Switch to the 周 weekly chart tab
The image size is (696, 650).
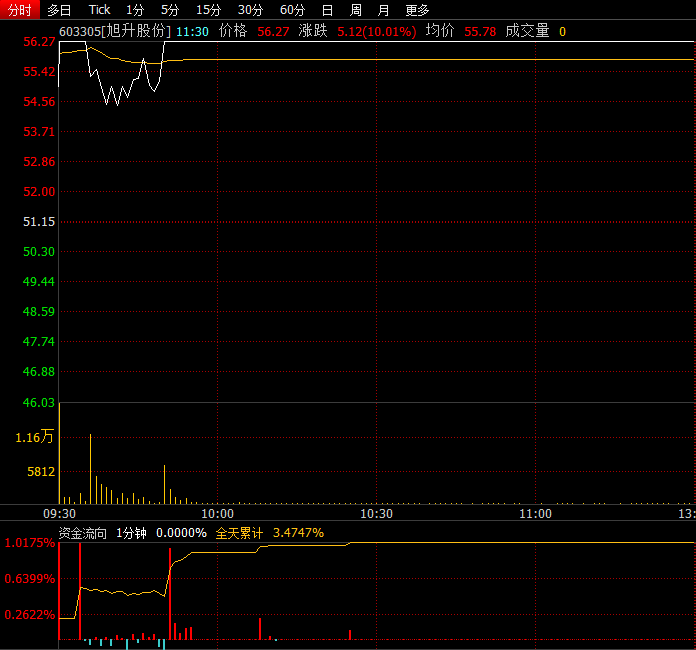pyautogui.click(x=356, y=10)
